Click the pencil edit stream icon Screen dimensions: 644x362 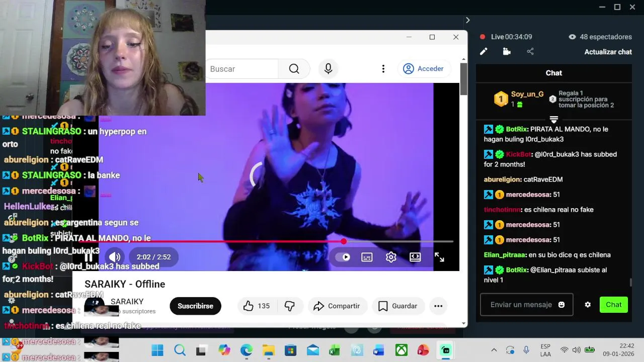click(484, 51)
